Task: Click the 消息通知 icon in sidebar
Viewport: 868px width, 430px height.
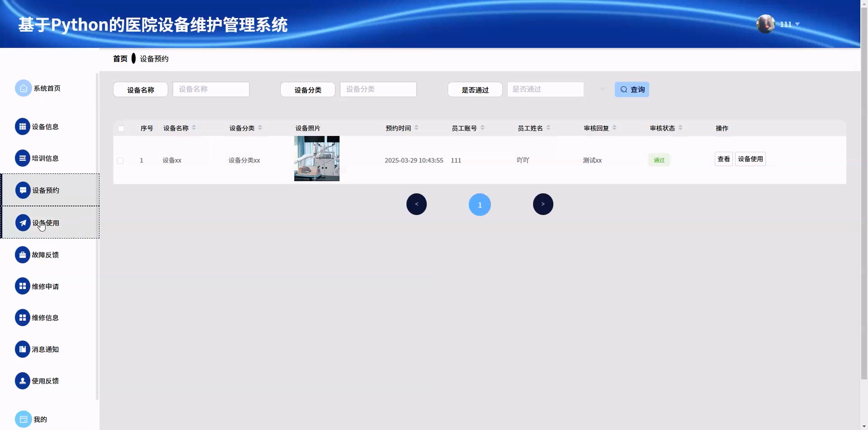Action: coord(23,349)
